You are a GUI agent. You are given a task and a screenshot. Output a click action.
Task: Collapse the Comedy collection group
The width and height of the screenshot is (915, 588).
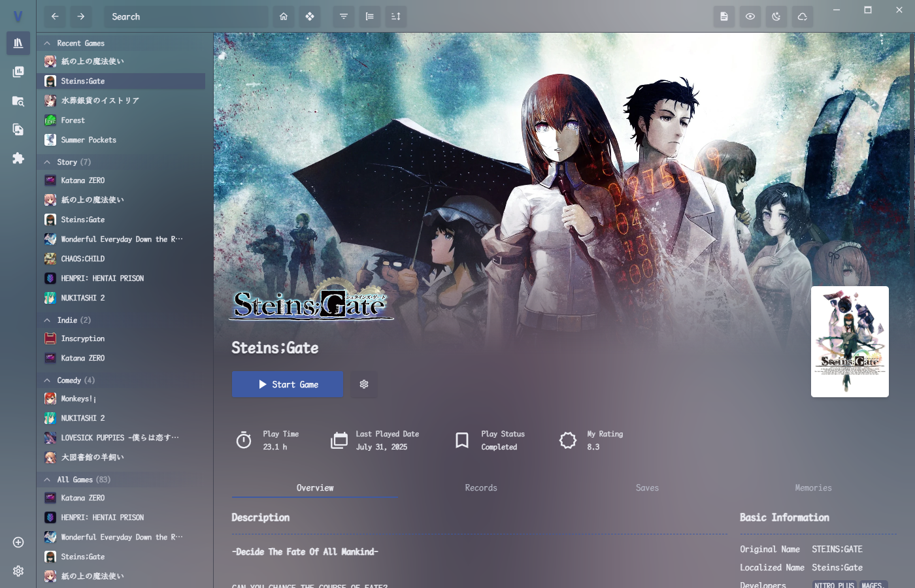click(x=47, y=380)
